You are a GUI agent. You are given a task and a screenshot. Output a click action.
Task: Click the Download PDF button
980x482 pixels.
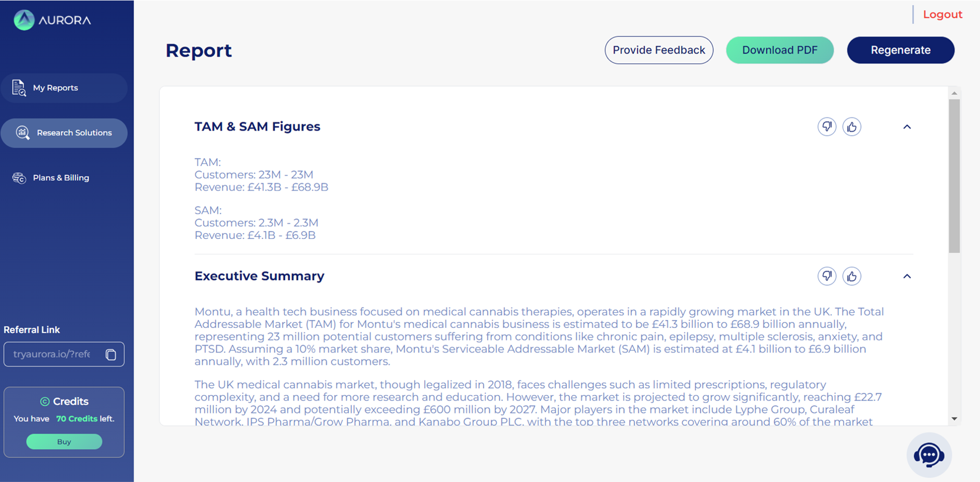tap(780, 50)
